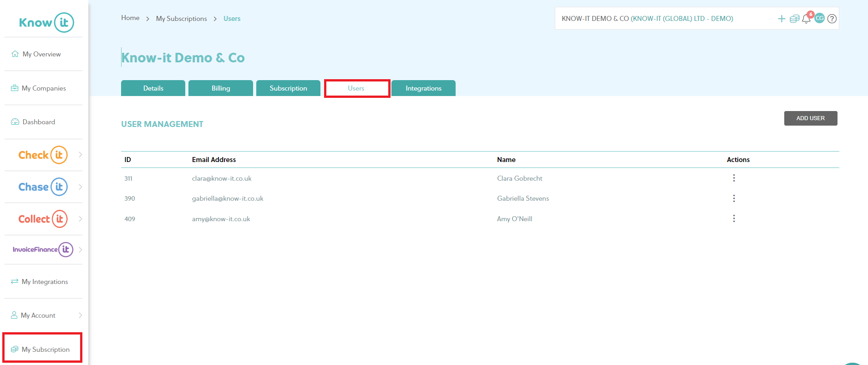Click the Chase-it logo in sidebar
Screen dimensions: 868x365
(x=43, y=187)
